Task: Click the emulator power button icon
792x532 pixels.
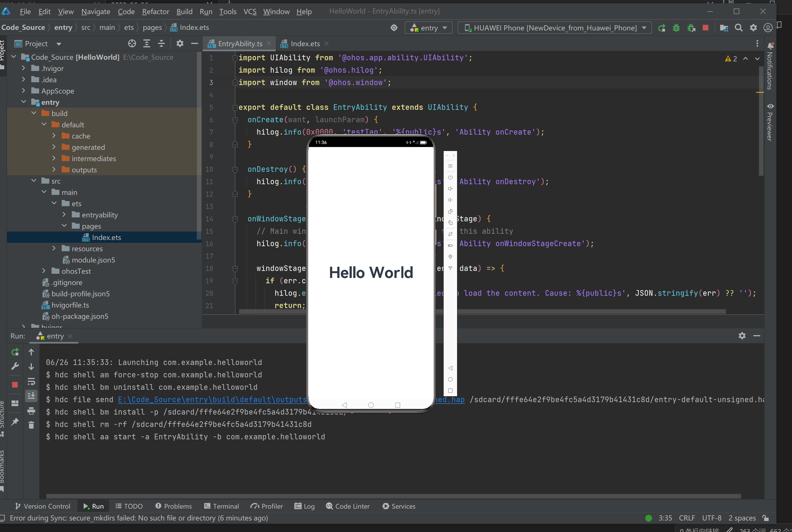Action: [450, 177]
